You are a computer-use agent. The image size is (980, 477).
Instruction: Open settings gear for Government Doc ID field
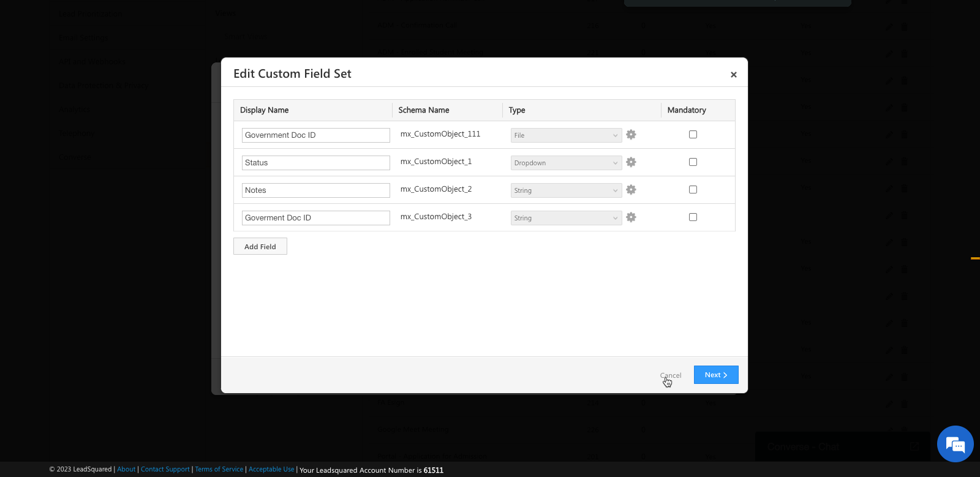631,135
